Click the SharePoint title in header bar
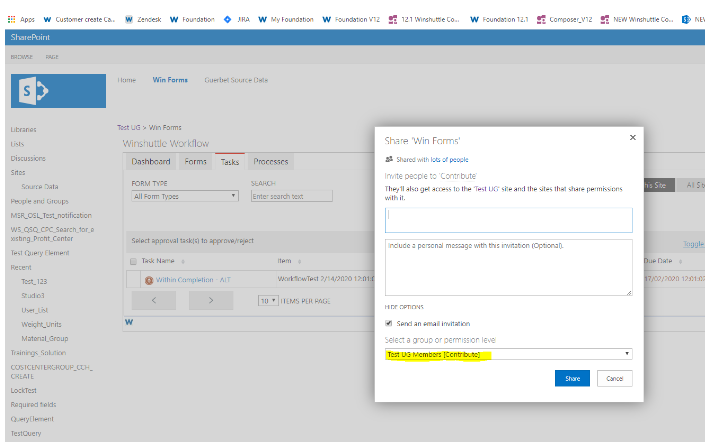The image size is (712, 447). tap(30, 37)
